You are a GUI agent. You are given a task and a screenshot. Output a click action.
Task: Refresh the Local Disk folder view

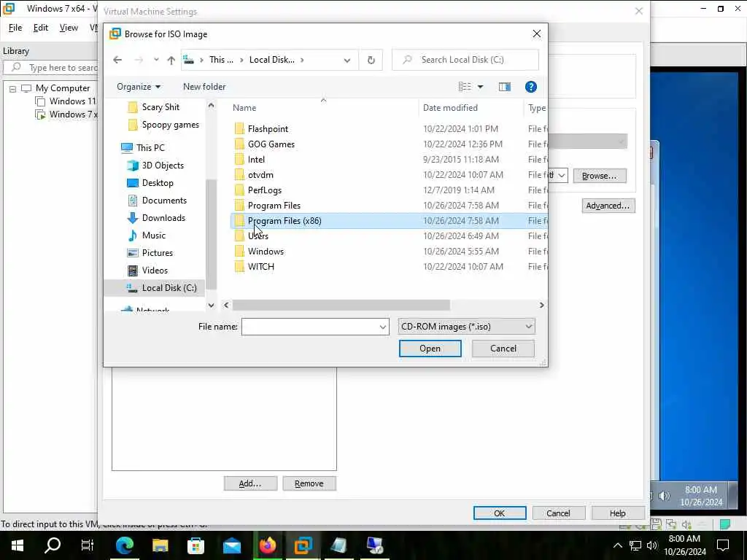[x=371, y=60]
